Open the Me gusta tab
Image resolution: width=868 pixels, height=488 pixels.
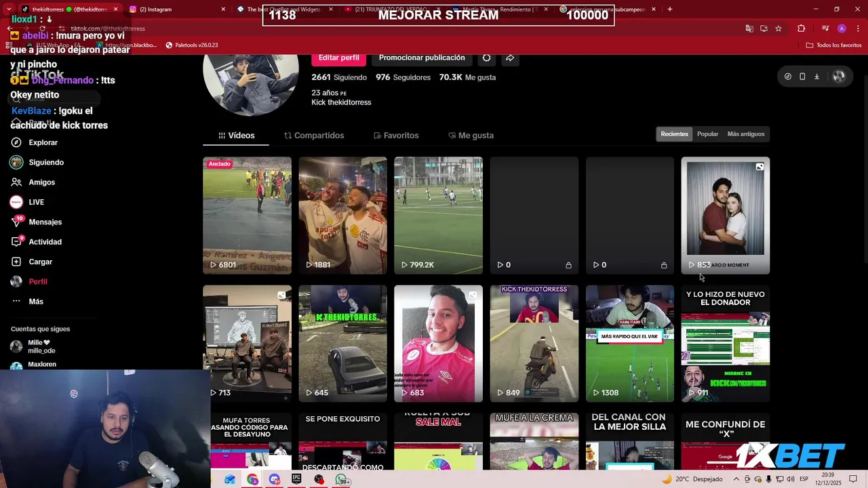(471, 136)
